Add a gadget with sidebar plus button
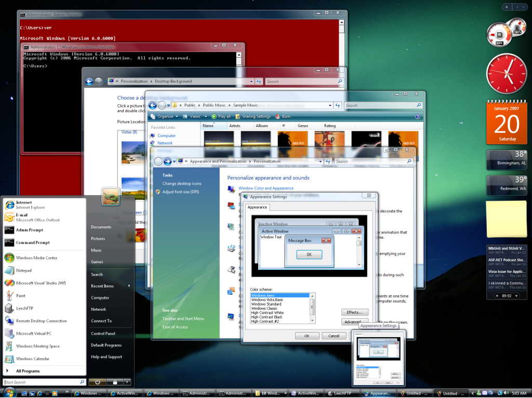This screenshot has width=532, height=398. point(507,7)
